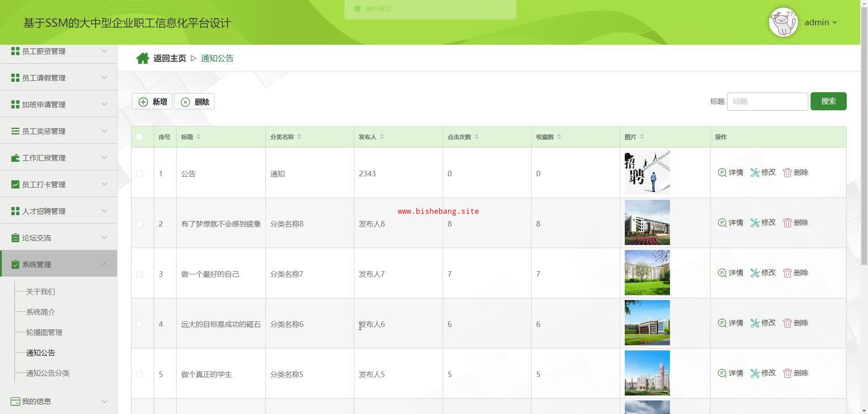The height and width of the screenshot is (414, 868).
Task: Open the admin dropdown arrow
Action: click(835, 23)
